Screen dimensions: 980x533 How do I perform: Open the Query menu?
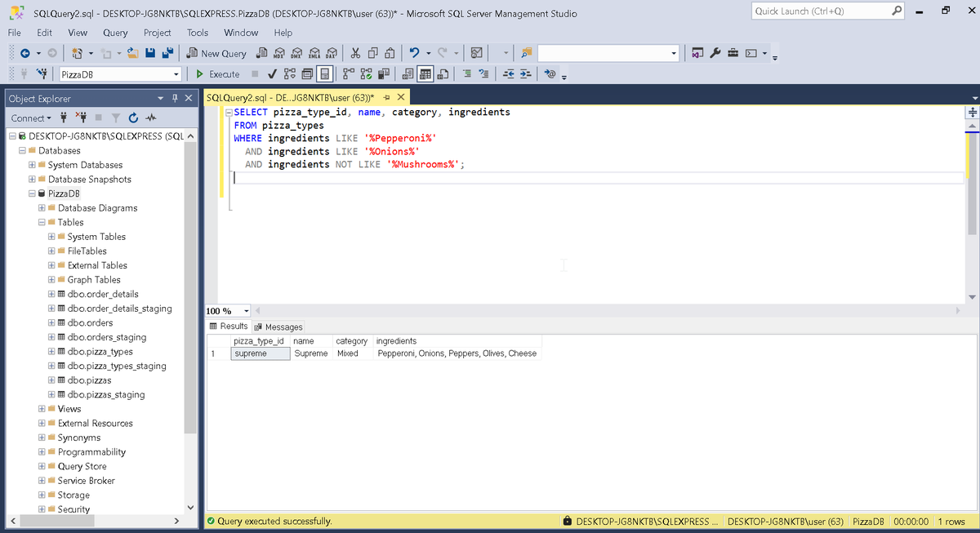115,33
